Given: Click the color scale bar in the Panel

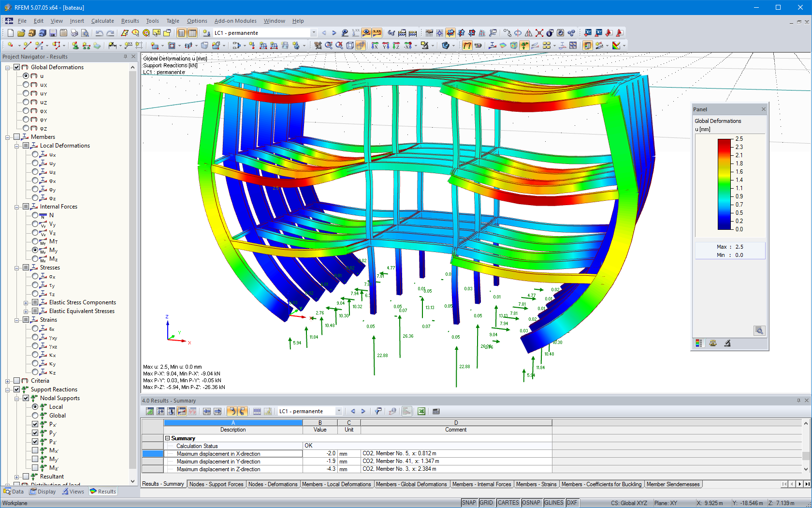Looking at the screenshot, I should pyautogui.click(x=725, y=184).
